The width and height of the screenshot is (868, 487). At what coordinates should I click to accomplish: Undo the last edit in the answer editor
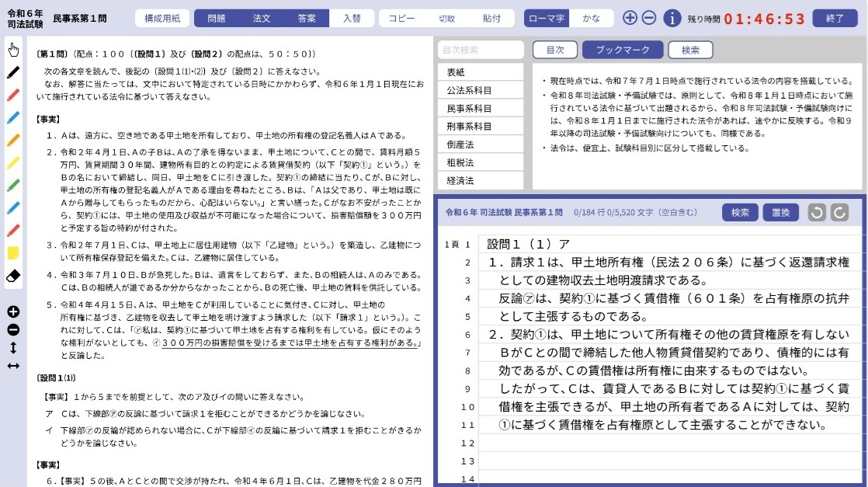(x=817, y=212)
